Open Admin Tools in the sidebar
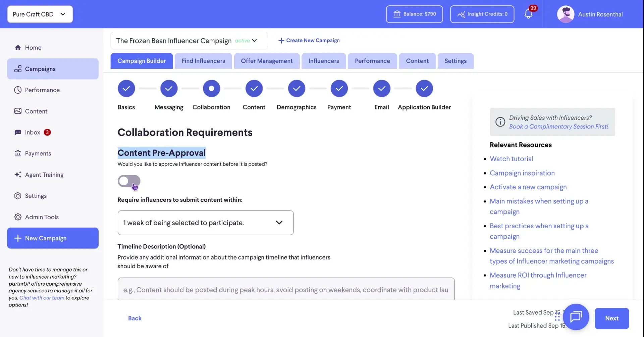The image size is (644, 337). coord(42,217)
